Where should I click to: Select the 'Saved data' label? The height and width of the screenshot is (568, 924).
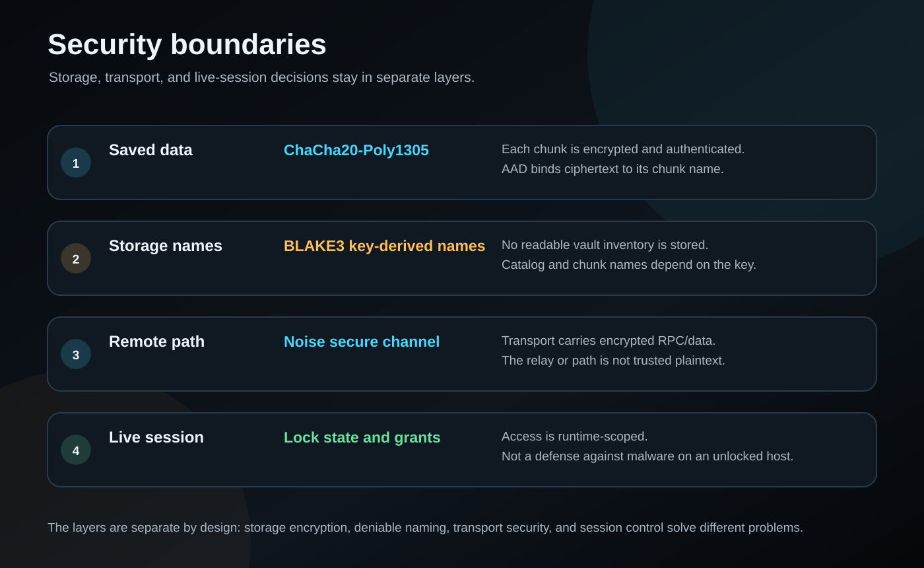click(150, 150)
